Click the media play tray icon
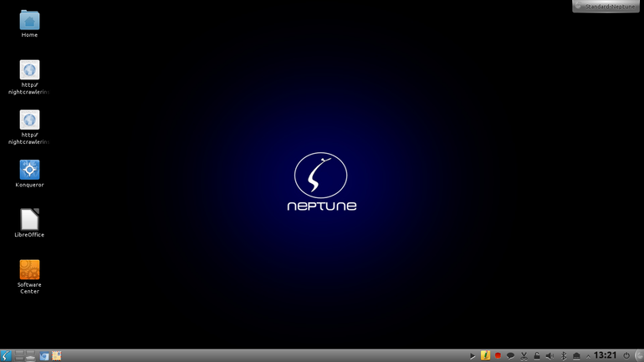644x362 pixels. (x=473, y=356)
